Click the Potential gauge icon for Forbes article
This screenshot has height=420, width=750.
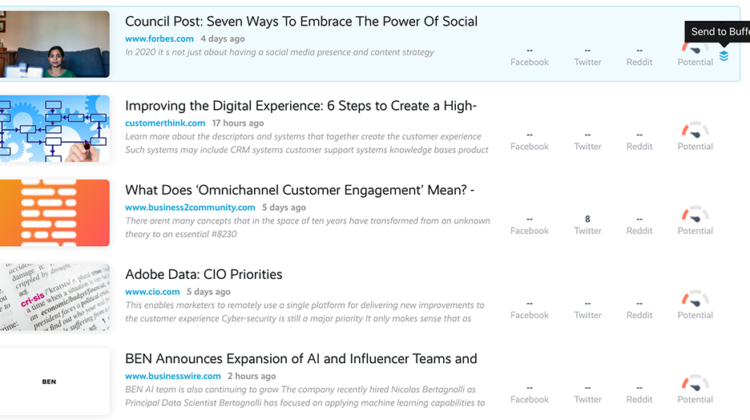coord(695,48)
